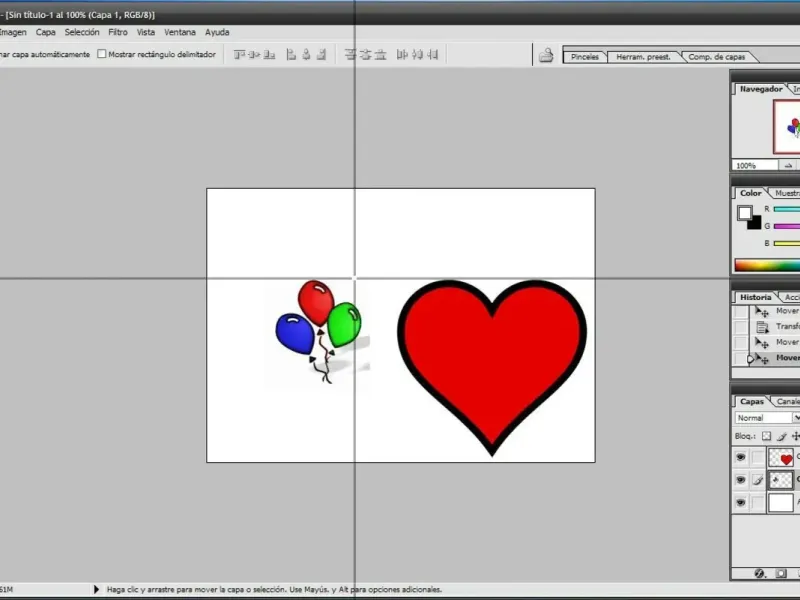The width and height of the screenshot is (800, 600).
Task: Adjust the G magenta color slider
Action: 786,226
